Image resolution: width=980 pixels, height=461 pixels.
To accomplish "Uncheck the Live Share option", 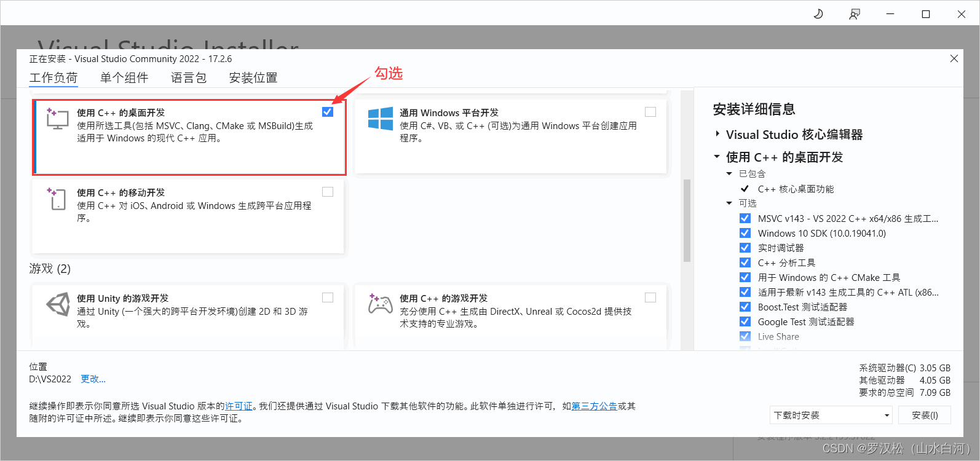I will click(x=745, y=336).
